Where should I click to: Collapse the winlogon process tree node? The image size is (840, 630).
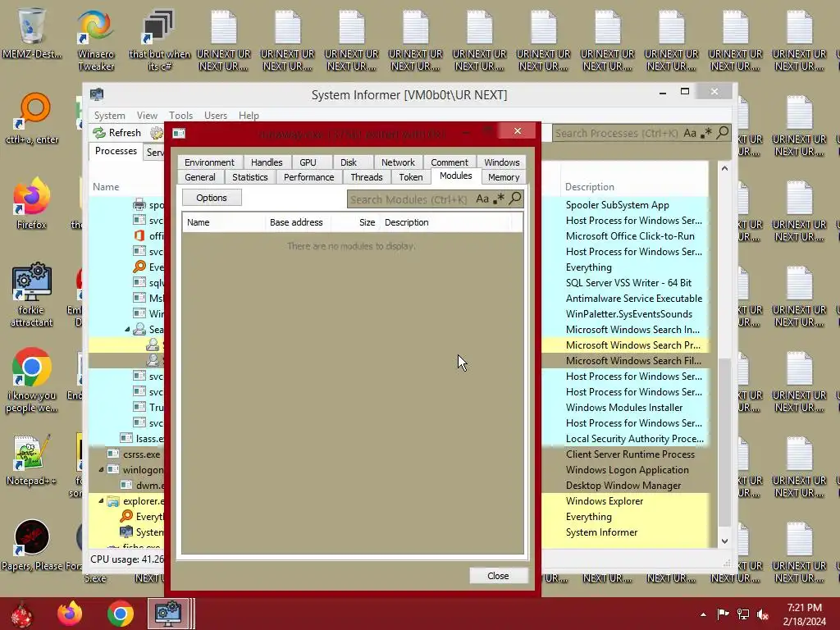pyautogui.click(x=101, y=469)
